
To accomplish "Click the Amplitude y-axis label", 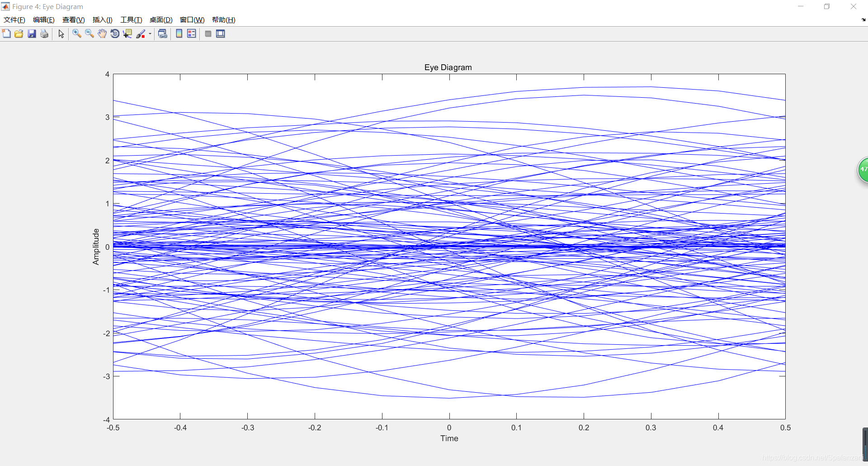I will 96,247.
